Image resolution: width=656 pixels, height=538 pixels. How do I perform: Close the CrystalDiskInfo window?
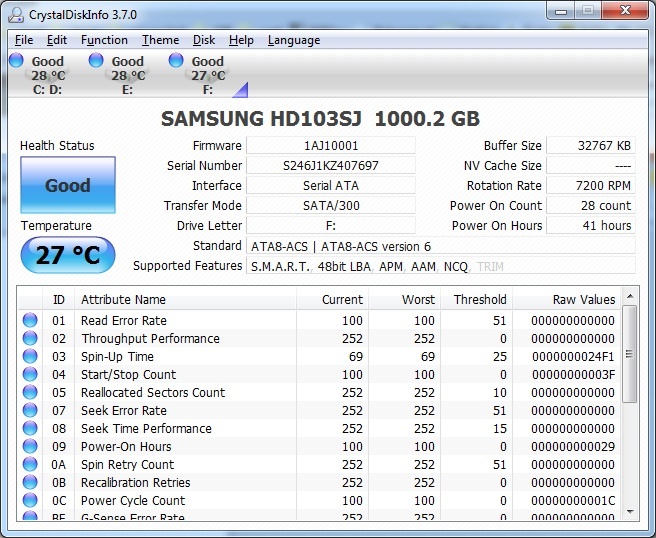(x=625, y=11)
